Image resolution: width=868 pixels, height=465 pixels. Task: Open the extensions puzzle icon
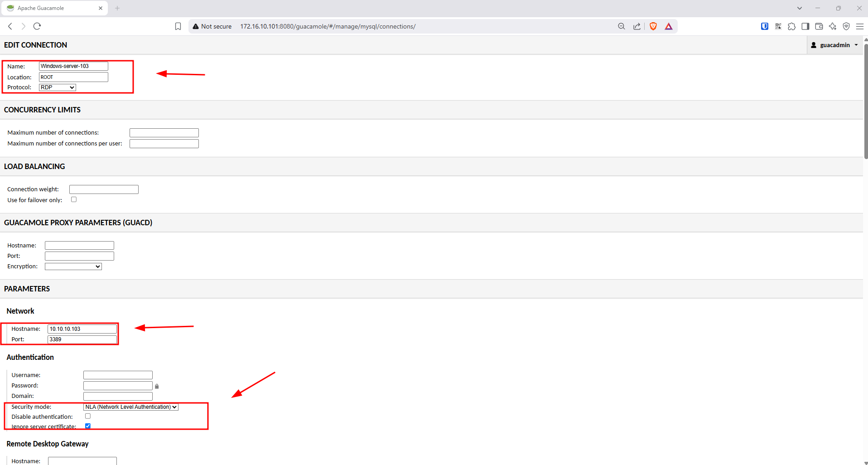(792, 26)
